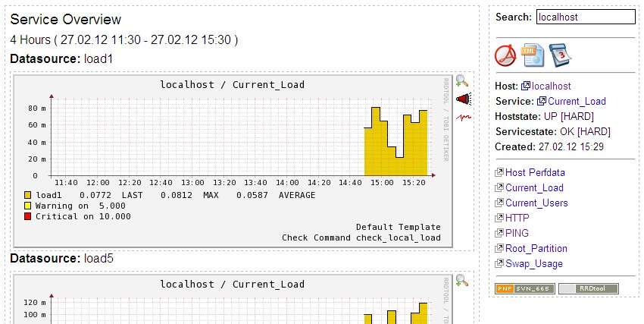Click the icon next to Current_Users link

(x=499, y=203)
